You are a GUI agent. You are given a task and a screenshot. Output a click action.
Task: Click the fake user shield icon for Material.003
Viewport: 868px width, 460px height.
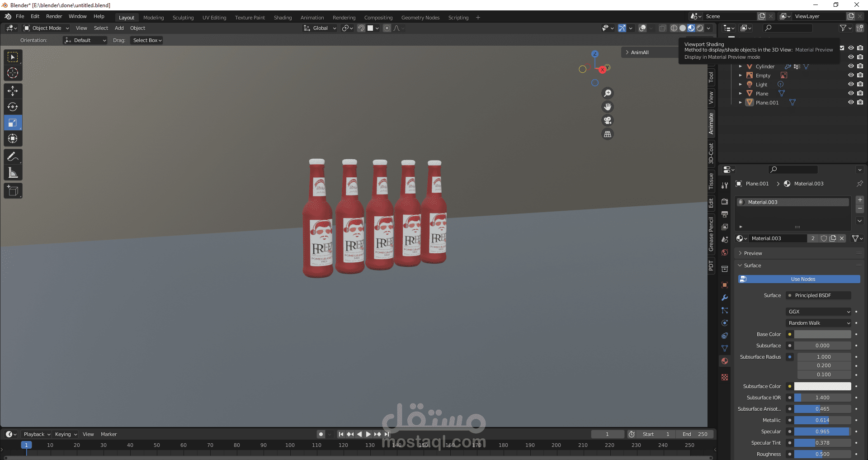(824, 238)
